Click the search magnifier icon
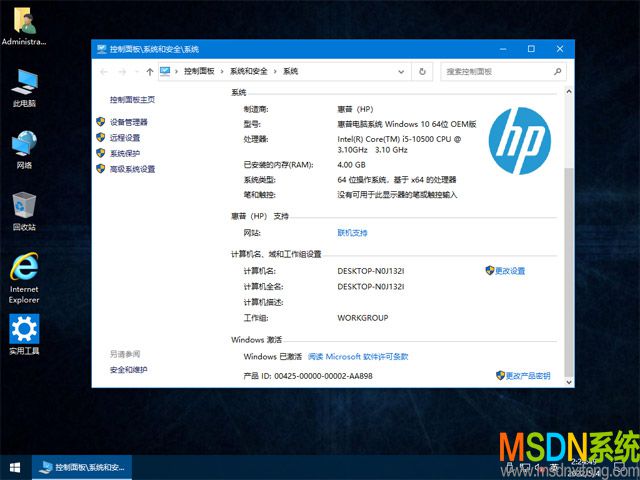Screen dimensions: 640x480 tap(558, 71)
